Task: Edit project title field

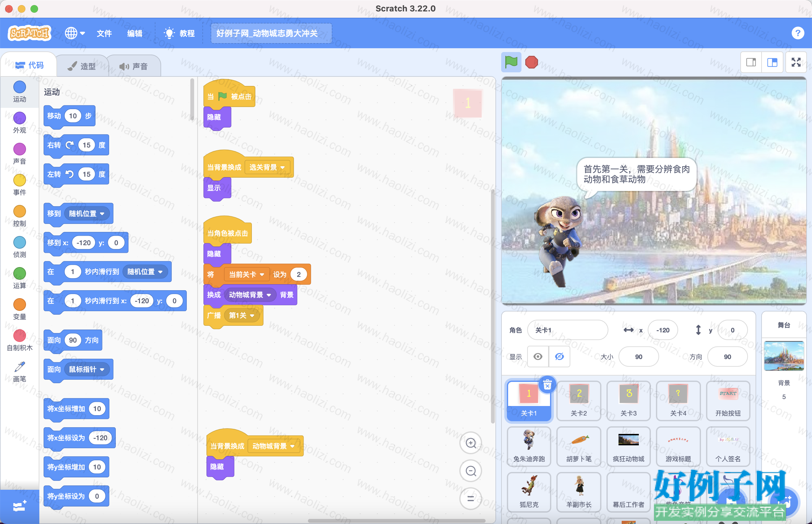Action: [271, 33]
